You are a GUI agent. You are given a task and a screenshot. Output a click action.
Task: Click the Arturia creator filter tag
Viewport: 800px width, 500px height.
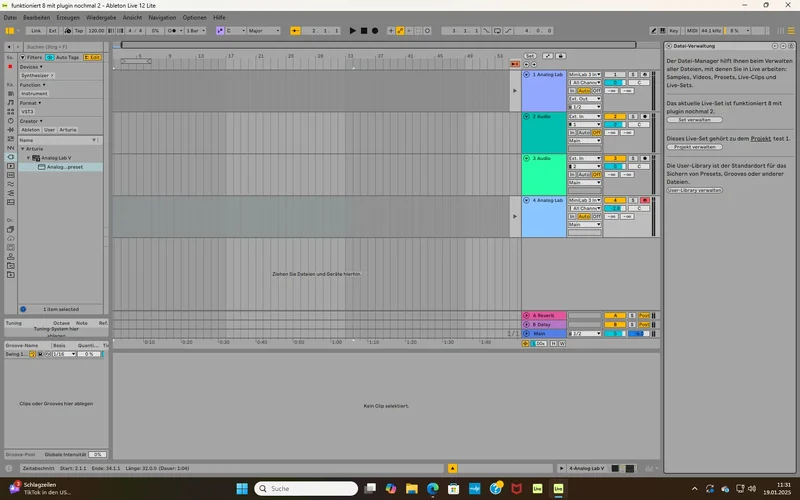point(68,130)
